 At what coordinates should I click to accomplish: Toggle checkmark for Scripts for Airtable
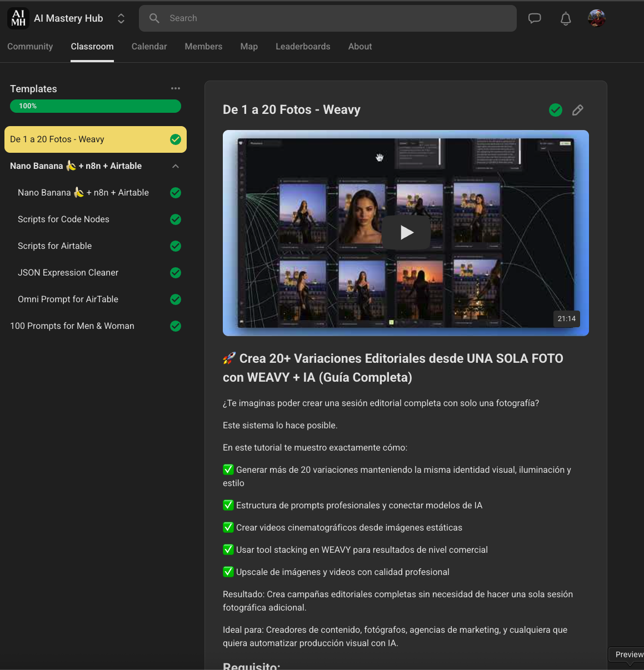coord(176,246)
